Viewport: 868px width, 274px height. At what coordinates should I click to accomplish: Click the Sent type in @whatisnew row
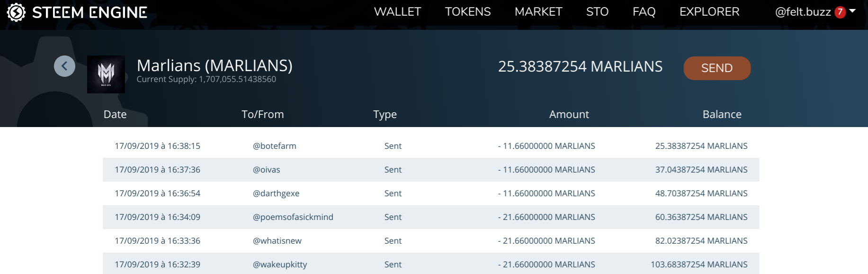pos(393,241)
